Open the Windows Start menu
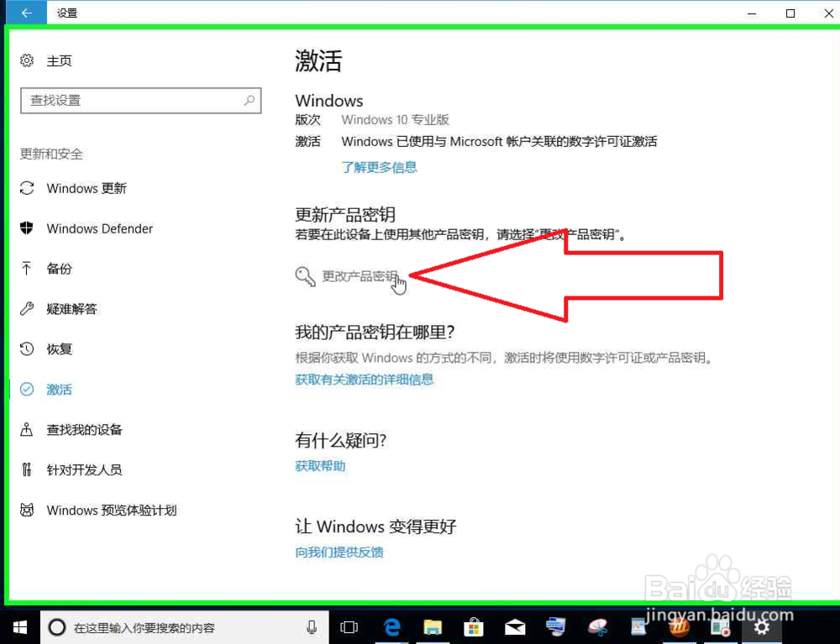 tap(20, 627)
